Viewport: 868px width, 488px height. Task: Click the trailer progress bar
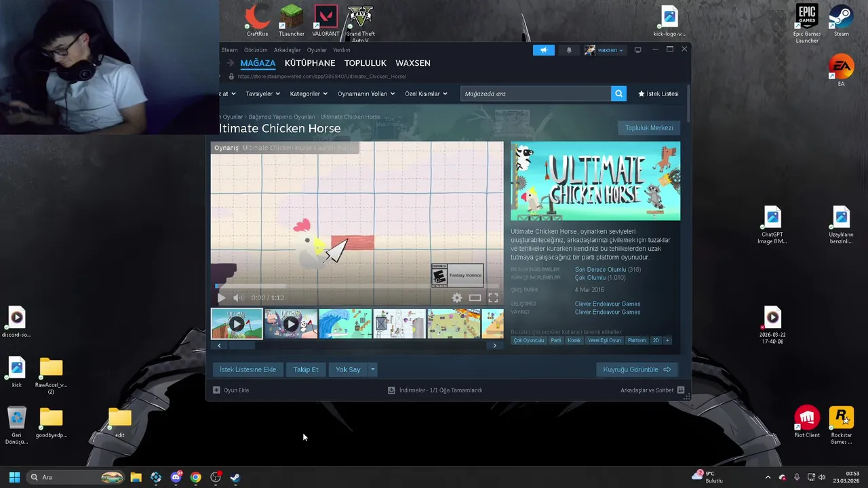357,287
